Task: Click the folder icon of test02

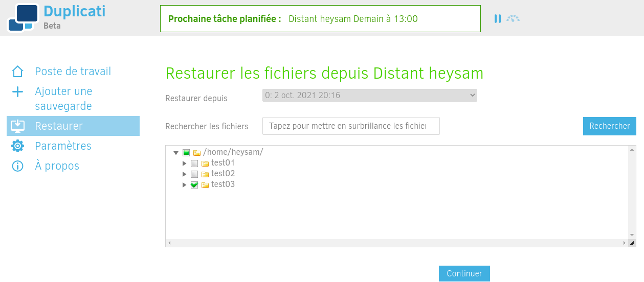Action: 205,174
